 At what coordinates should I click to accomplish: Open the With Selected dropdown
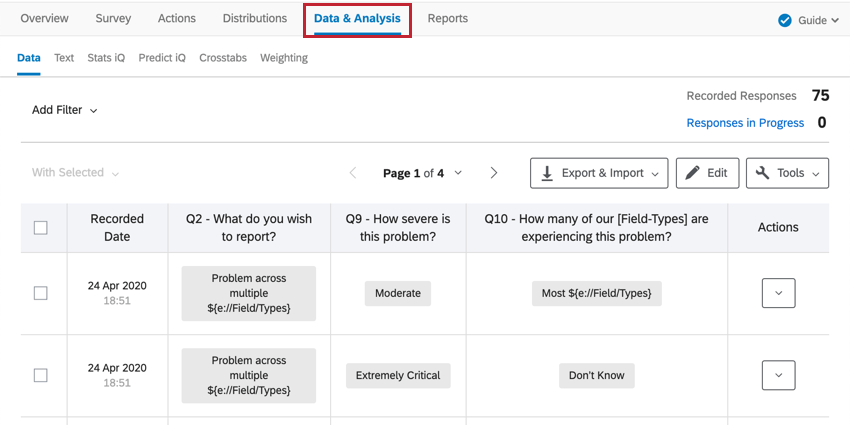(75, 173)
